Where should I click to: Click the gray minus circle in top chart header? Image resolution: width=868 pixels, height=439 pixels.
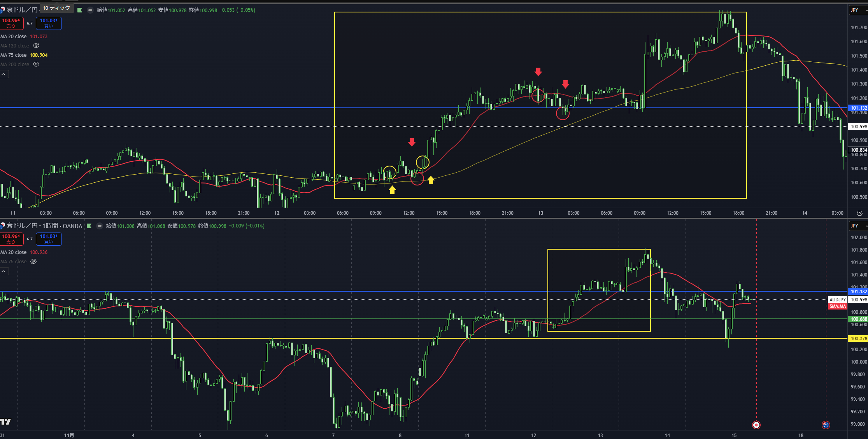click(90, 10)
